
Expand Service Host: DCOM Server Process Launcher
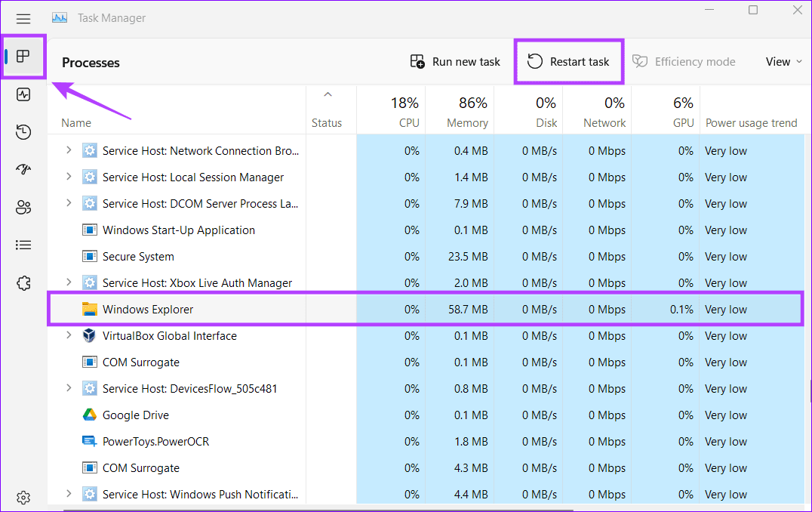69,203
